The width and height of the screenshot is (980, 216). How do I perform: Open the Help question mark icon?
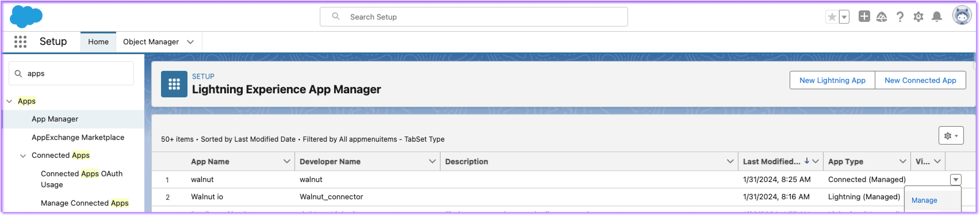(900, 17)
